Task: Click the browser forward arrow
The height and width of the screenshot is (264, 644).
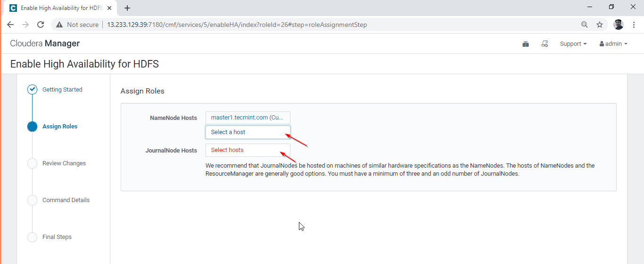Action: [x=25, y=25]
